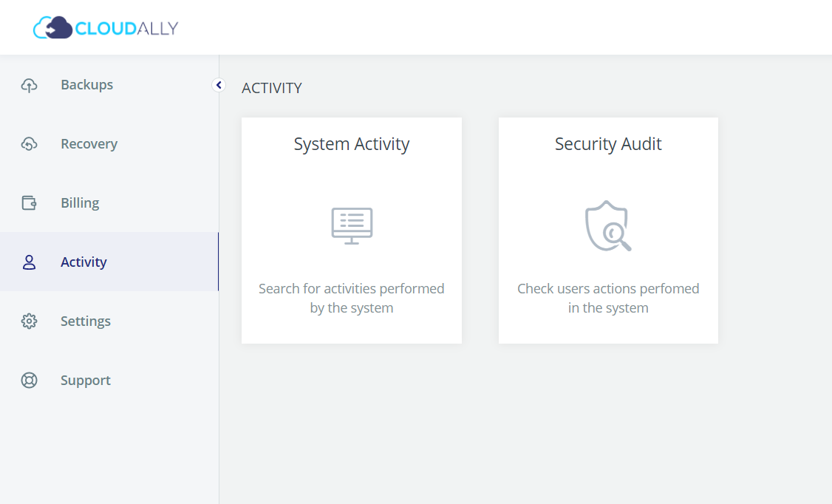This screenshot has height=504, width=832.
Task: Click the Recovery cloud restore icon
Action: pyautogui.click(x=29, y=144)
